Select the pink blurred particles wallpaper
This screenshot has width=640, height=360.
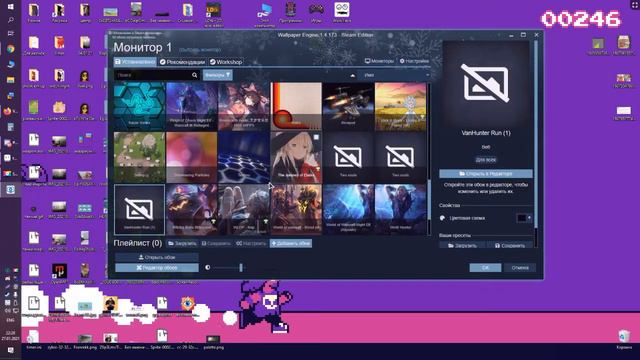pyautogui.click(x=191, y=158)
